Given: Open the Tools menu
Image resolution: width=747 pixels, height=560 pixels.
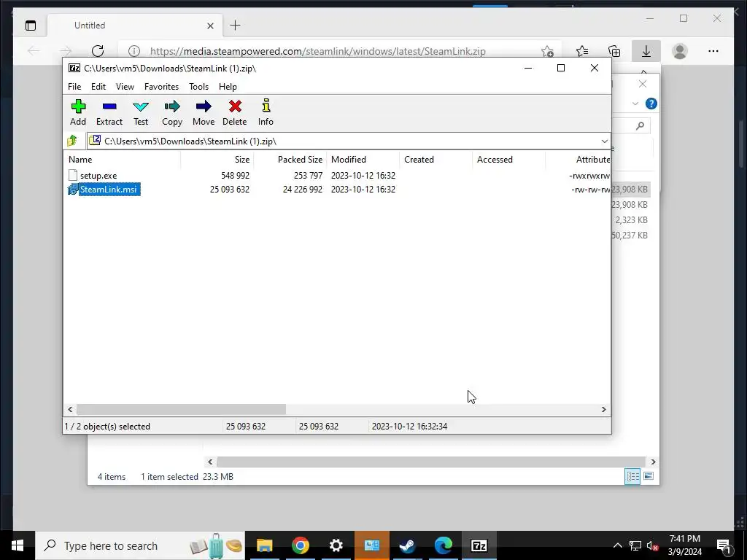Looking at the screenshot, I should (x=198, y=87).
